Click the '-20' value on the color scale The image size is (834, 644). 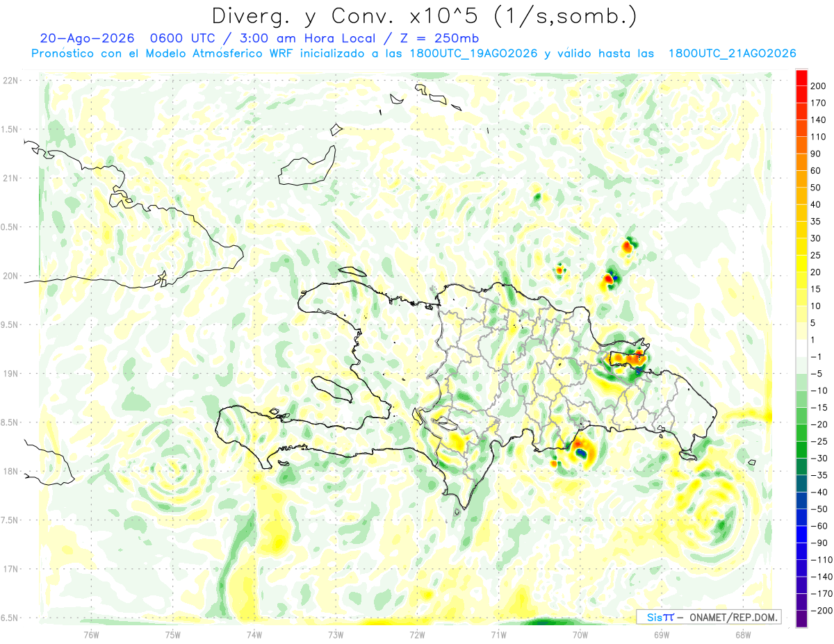(x=818, y=424)
